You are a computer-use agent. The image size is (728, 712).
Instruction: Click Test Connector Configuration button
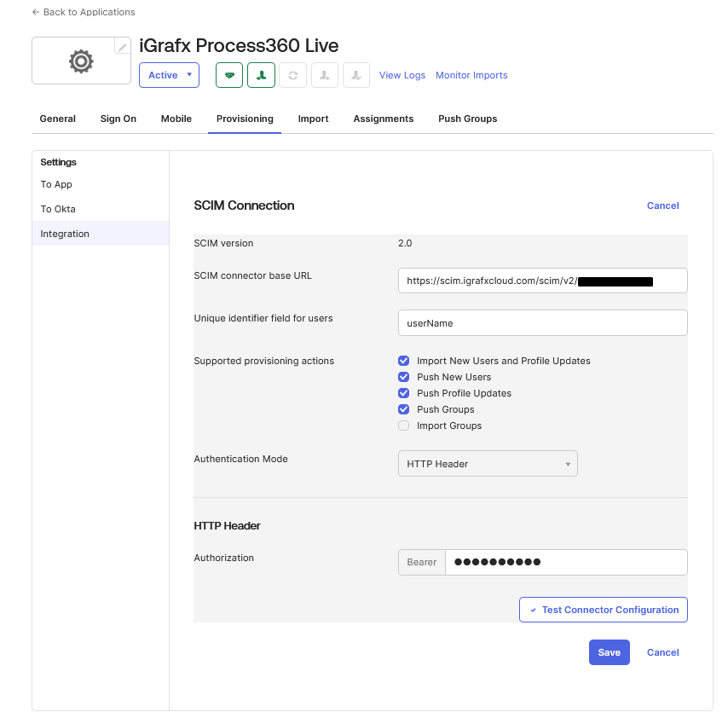click(603, 610)
